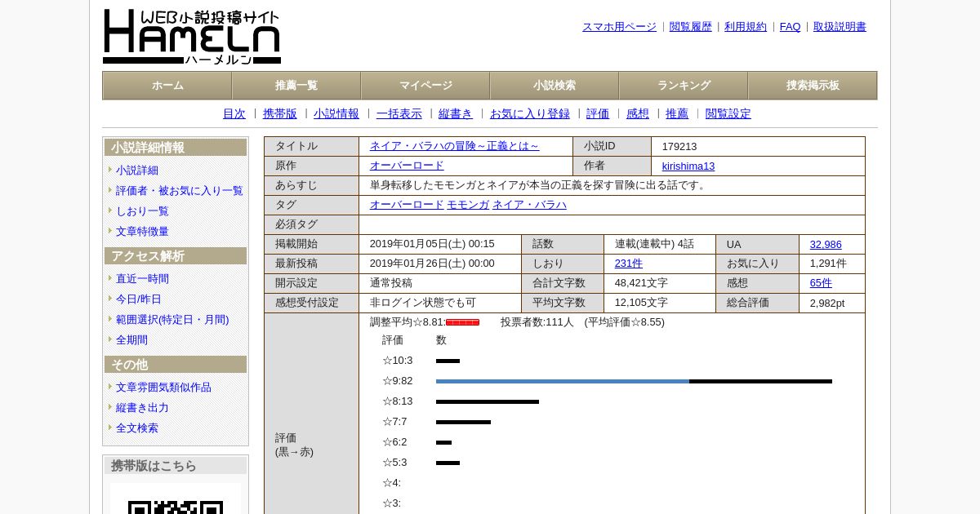Viewport: 980px width, 514px height.
Task: Open 推薦 submenu link
Action: (677, 113)
